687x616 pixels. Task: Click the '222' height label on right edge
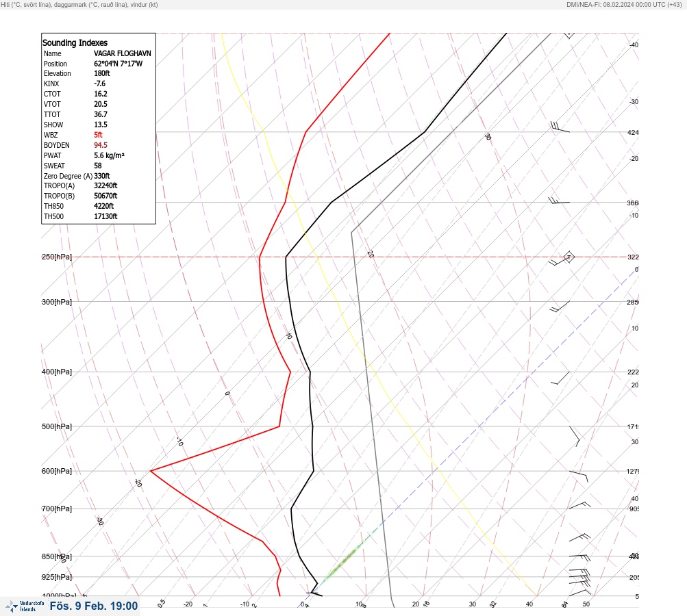click(633, 372)
